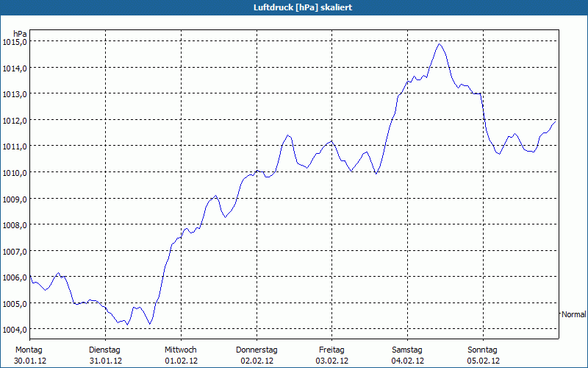Viewport: 588px width, 368px height.
Task: Select the 'Montag' day label
Action: (x=29, y=350)
